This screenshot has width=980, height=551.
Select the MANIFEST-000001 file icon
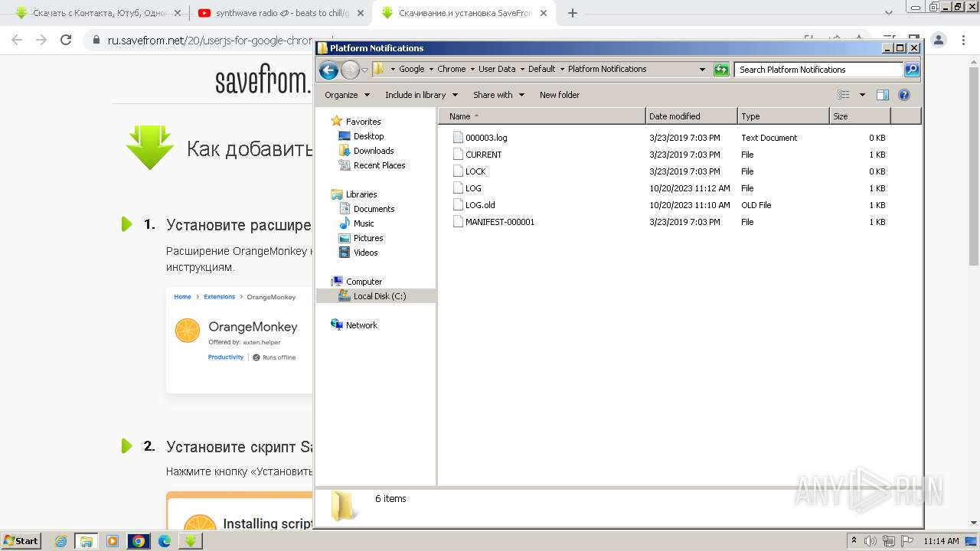click(458, 222)
